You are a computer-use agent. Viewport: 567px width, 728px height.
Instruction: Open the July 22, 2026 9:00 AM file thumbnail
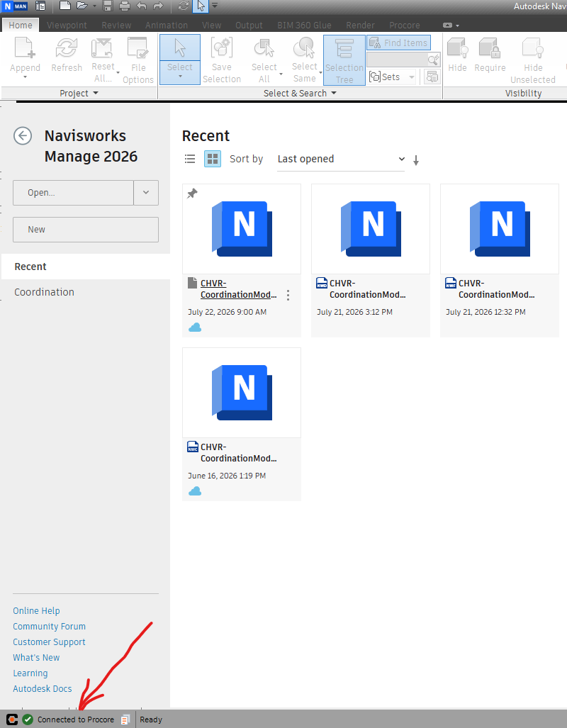coord(242,229)
